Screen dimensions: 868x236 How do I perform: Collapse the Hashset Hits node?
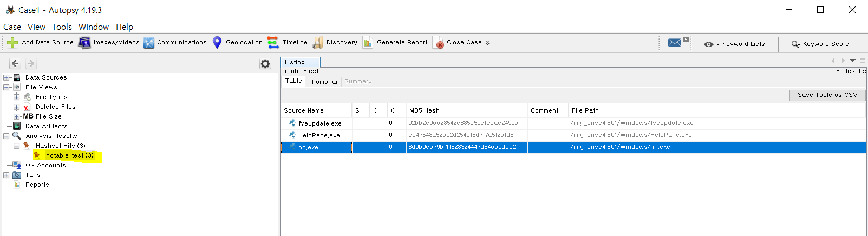[16, 146]
